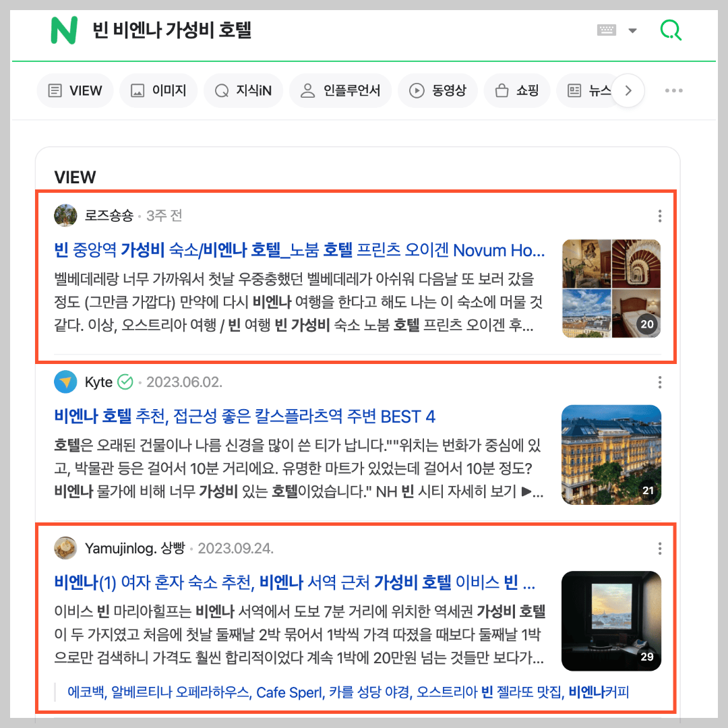Open the three-dot more options in tab bar
The image size is (728, 728).
[673, 90]
